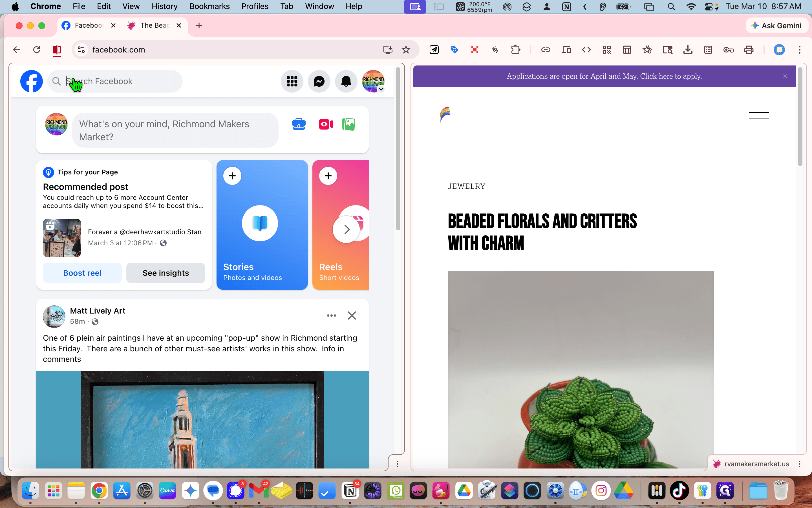Screen dimensions: 812x508
Task: Open the Chrome extensions puzzle icon
Action: 515,50
